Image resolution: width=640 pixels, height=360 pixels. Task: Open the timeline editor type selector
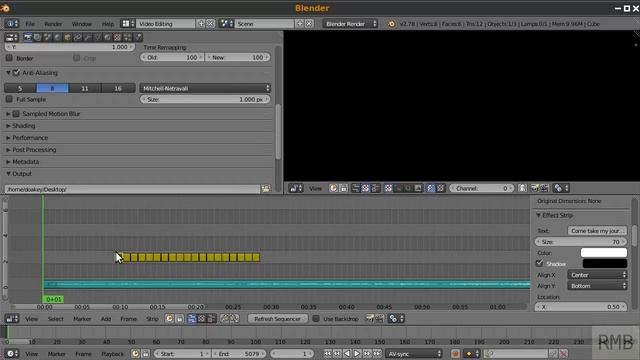pyautogui.click(x=11, y=353)
